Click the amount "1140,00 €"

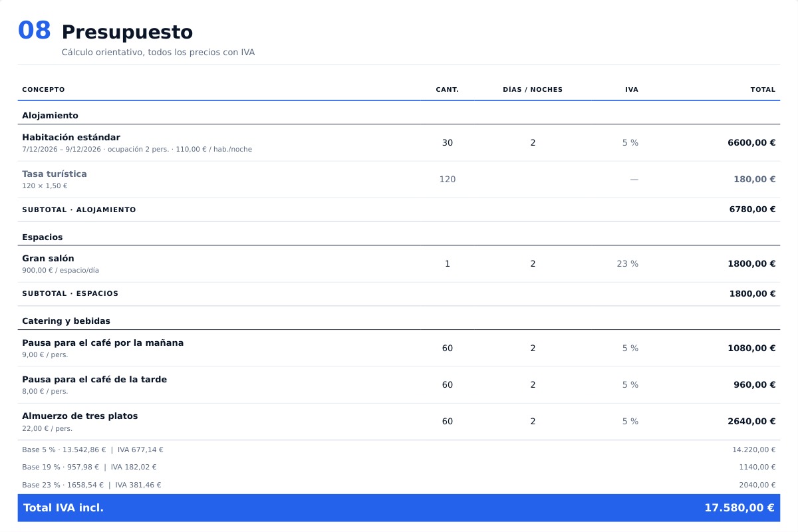tap(757, 467)
